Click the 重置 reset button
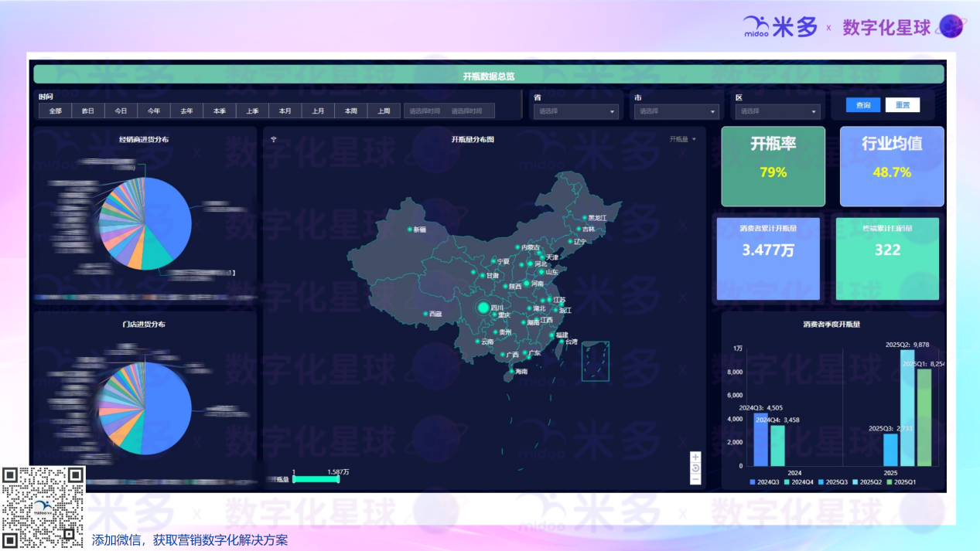Screen dimensions: 980x551 click(903, 105)
